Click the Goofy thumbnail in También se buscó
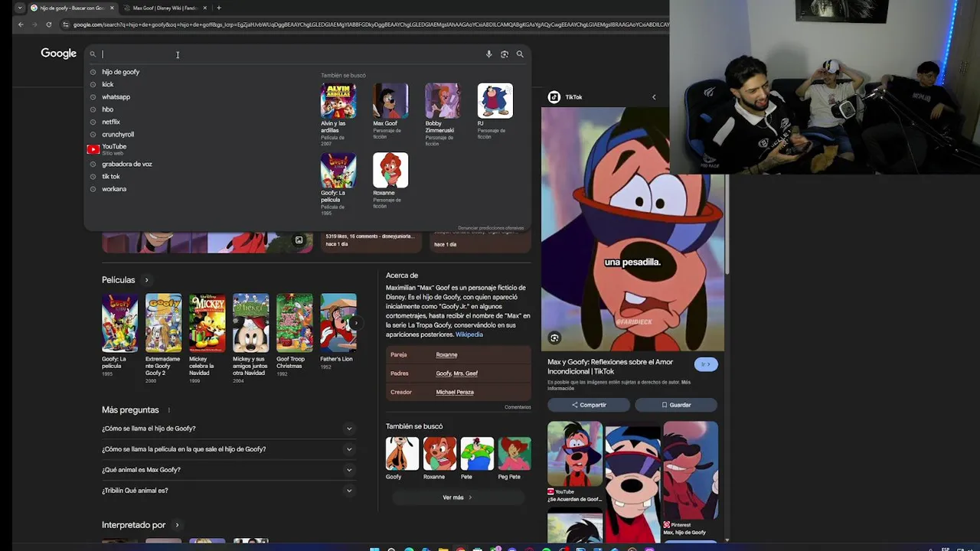The height and width of the screenshot is (551, 980). 402,454
